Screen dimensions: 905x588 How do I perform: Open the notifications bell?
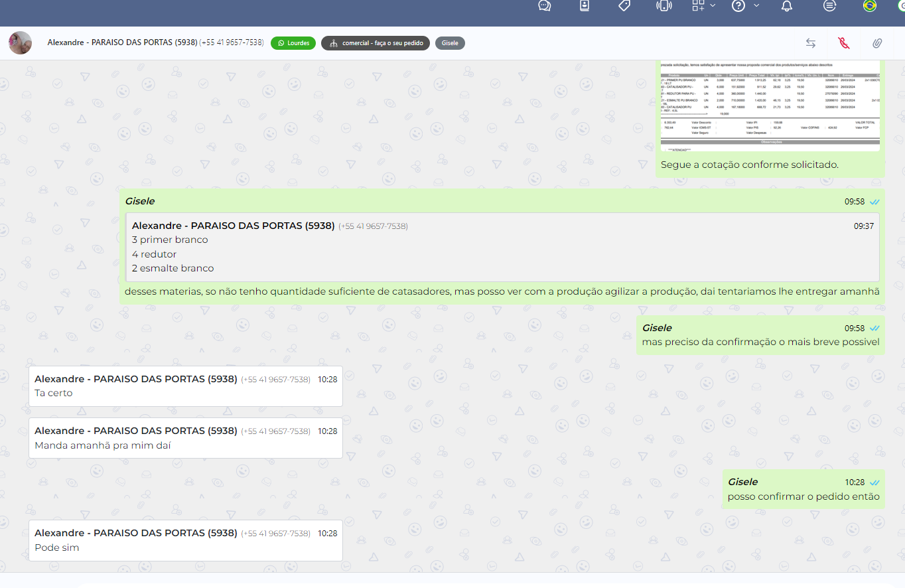tap(787, 6)
